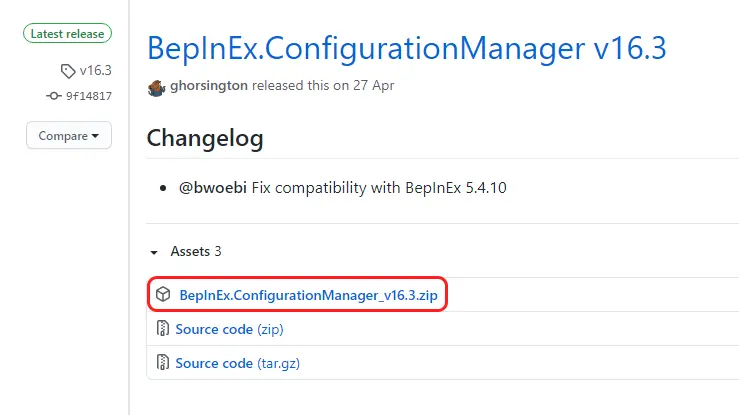This screenshot has width=739, height=415.
Task: Download BepInEx.ConfigurationManager_v16.3.zip
Action: coord(308,295)
